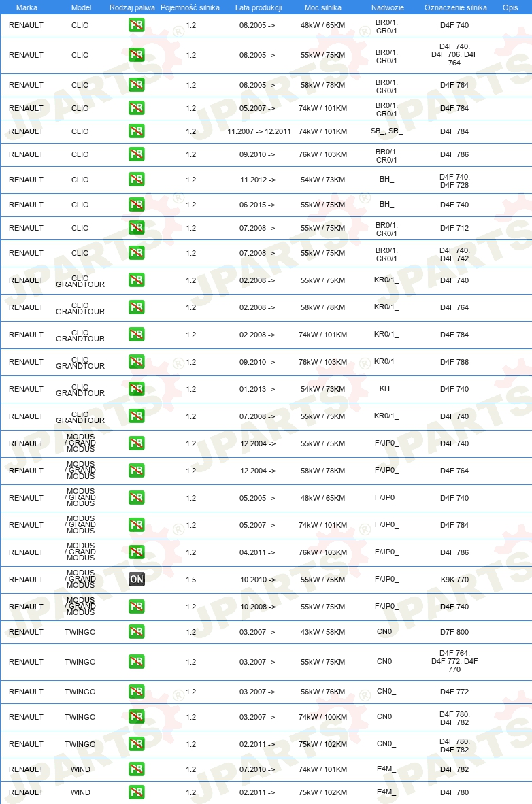Select the K9K 770 engine code cell
Screen dimensions: 532x804
(454, 580)
